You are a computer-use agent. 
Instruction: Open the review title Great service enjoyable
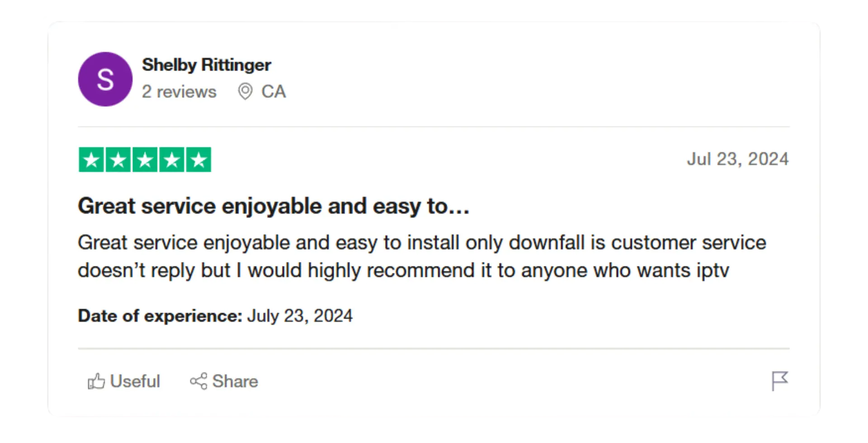274,206
